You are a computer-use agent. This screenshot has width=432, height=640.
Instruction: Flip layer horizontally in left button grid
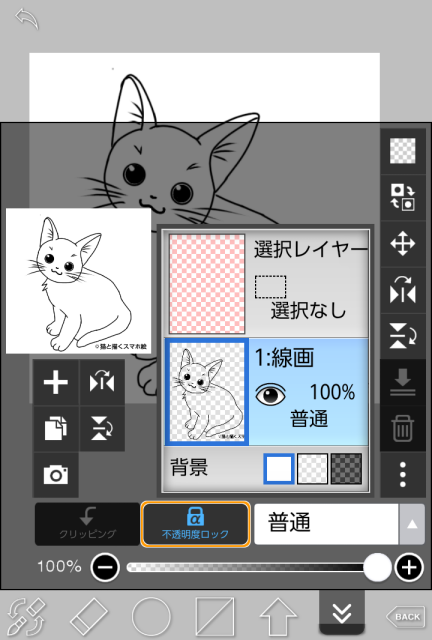[x=102, y=382]
